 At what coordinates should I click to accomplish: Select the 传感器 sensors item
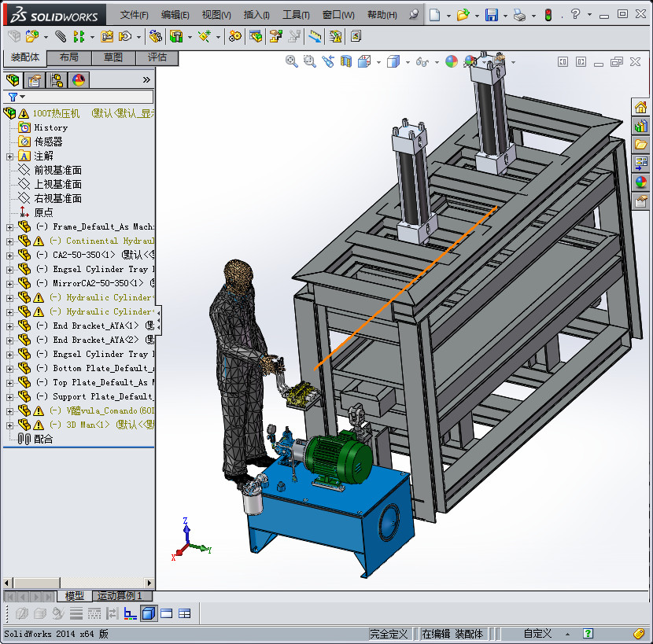tap(48, 142)
